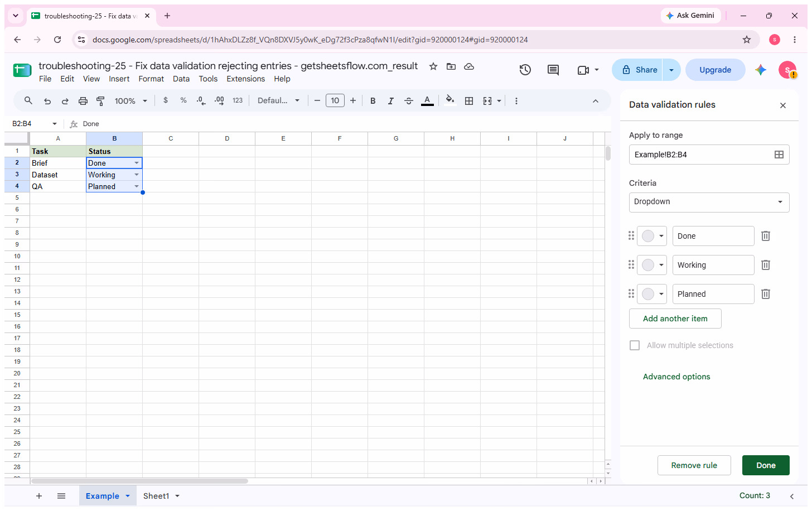This screenshot has width=812, height=511.
Task: Toggle italic formatting
Action: (391, 101)
